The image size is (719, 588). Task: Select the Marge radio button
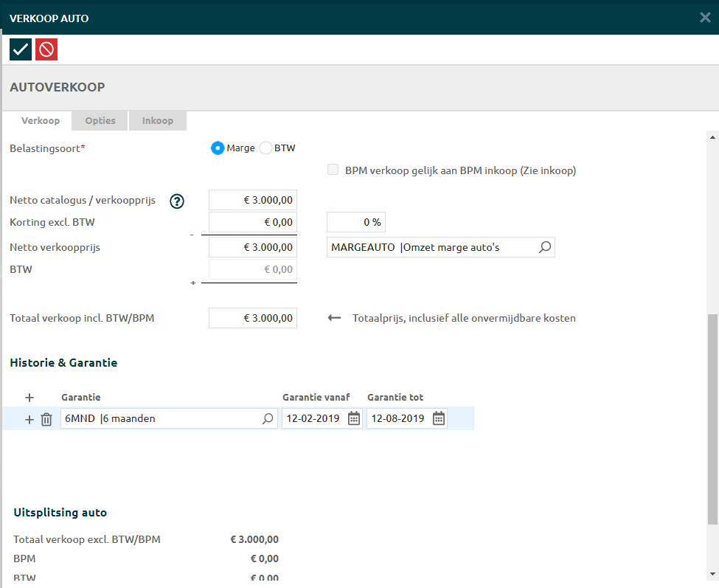[x=218, y=148]
